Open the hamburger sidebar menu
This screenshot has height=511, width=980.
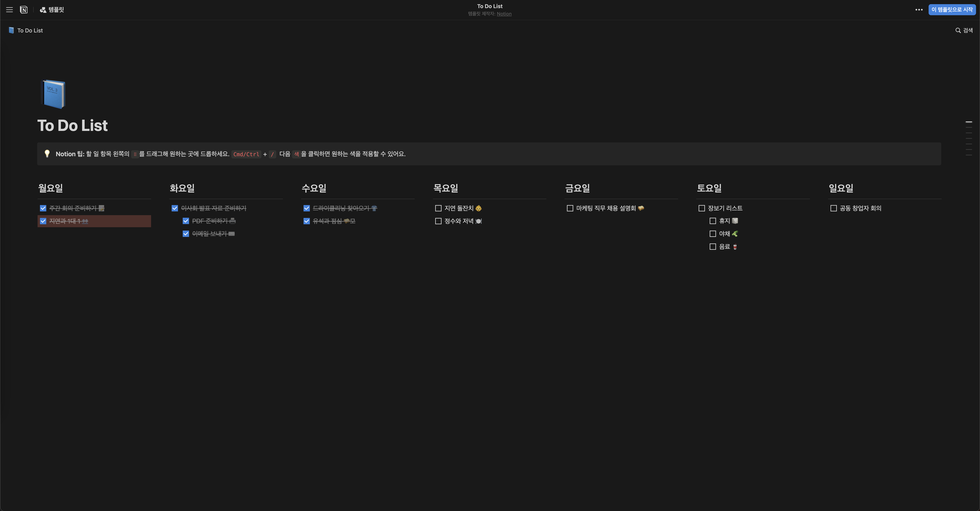coord(9,10)
